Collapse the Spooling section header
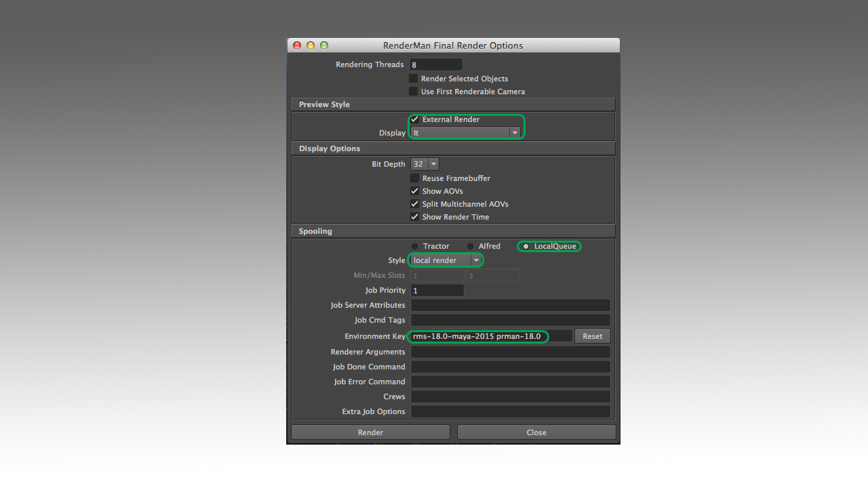Screen dimensions: 868x488 [453, 231]
